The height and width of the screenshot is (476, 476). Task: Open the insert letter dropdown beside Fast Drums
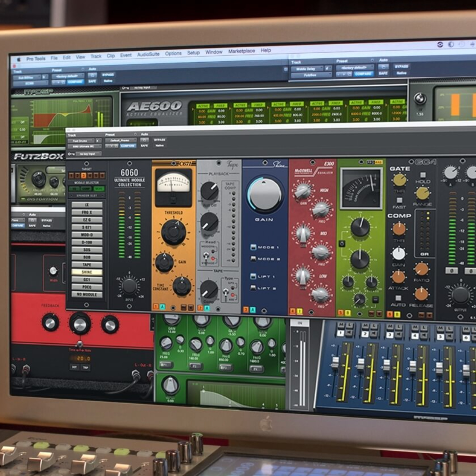pos(98,141)
